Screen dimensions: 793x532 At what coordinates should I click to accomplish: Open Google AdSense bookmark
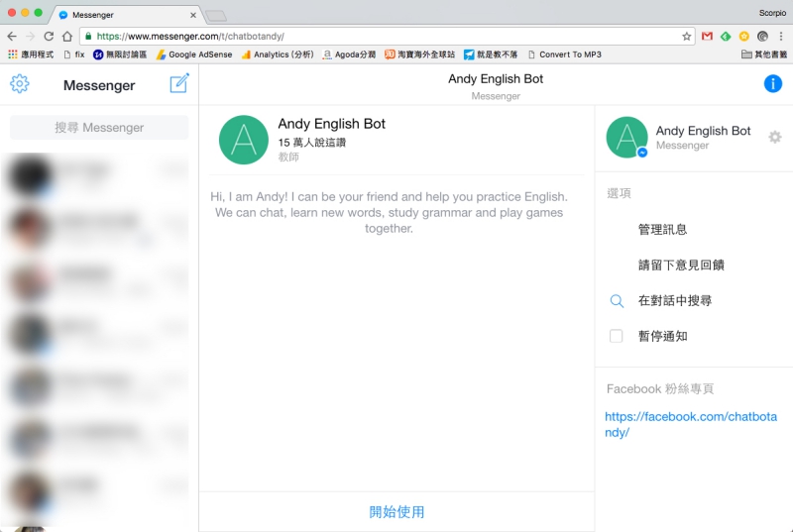point(195,54)
